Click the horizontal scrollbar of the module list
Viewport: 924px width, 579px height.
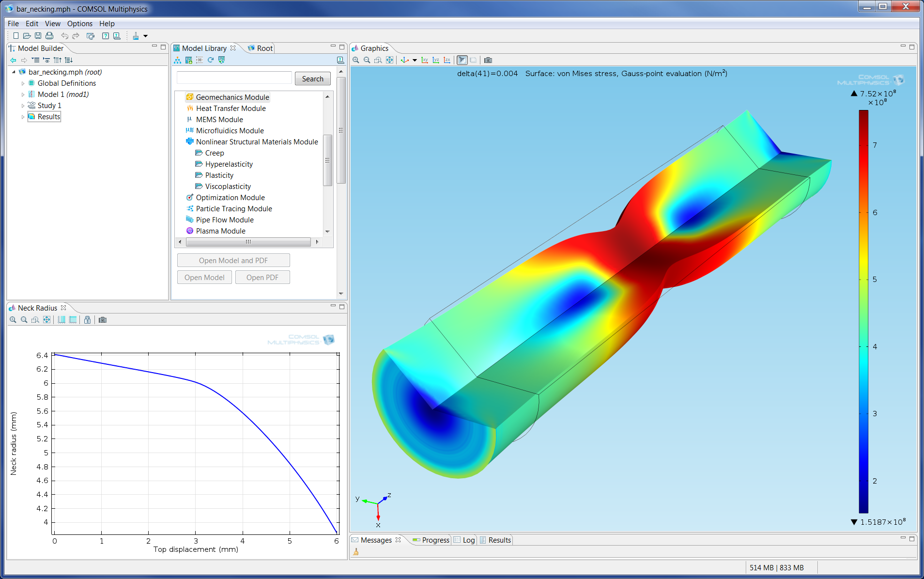click(248, 242)
